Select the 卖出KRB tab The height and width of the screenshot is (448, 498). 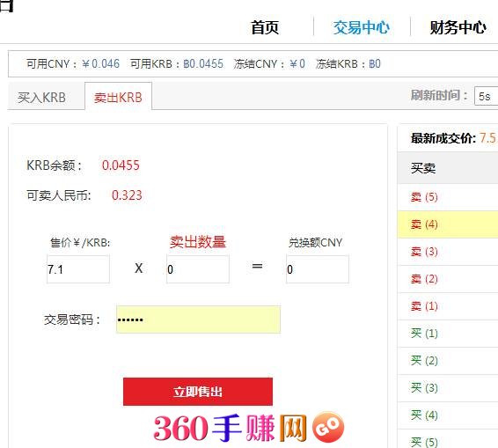point(118,96)
